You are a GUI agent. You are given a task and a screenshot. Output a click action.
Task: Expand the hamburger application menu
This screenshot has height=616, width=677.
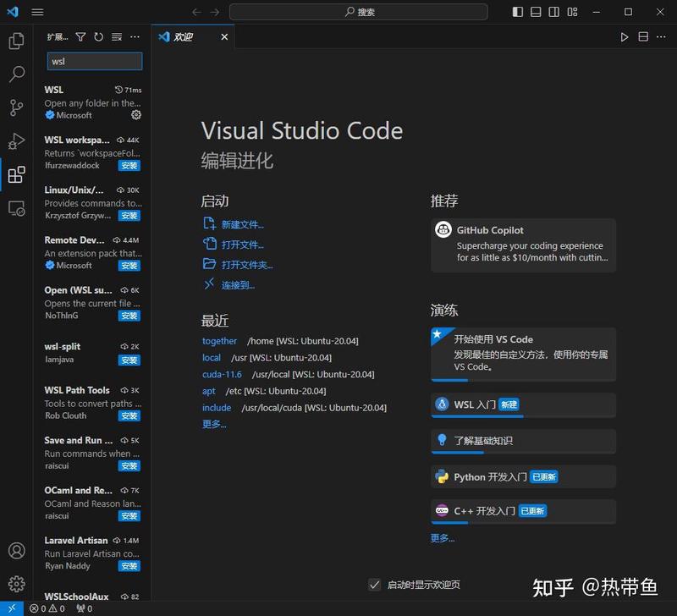coord(37,12)
